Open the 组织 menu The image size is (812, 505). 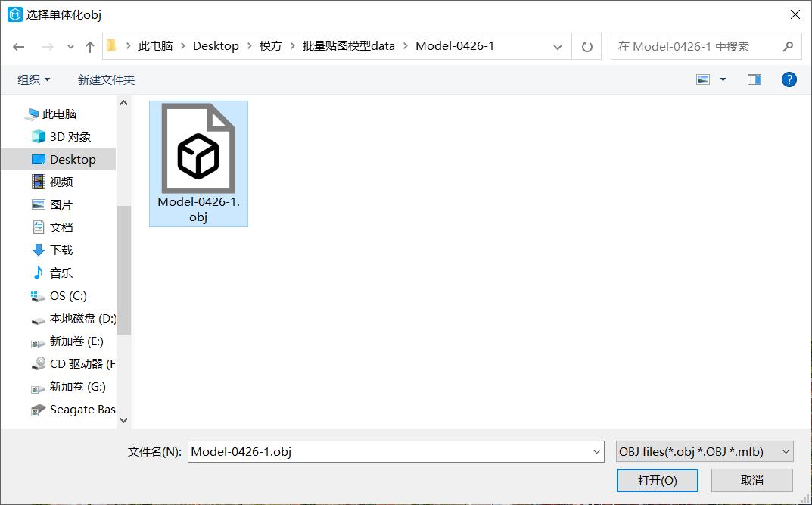tap(33, 79)
